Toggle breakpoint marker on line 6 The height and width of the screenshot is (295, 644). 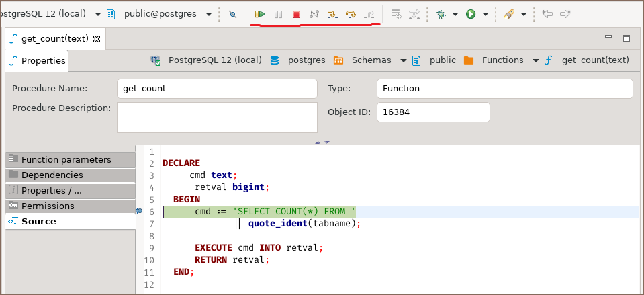[139, 211]
